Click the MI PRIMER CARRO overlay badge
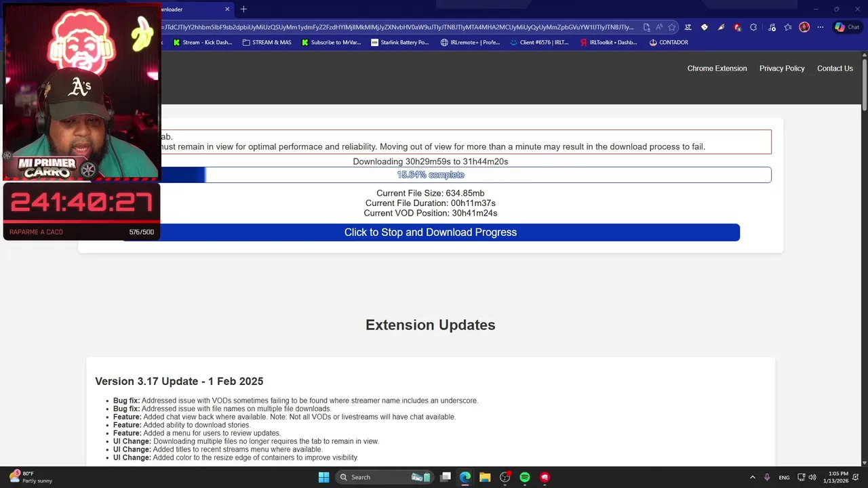Screen dimensions: 868x488 tap(47, 167)
